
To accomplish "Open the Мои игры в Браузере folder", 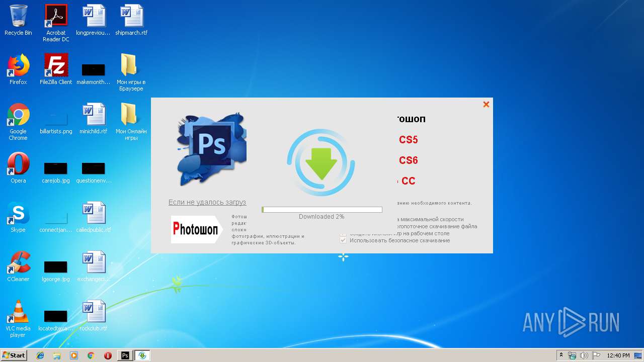I will (131, 73).
